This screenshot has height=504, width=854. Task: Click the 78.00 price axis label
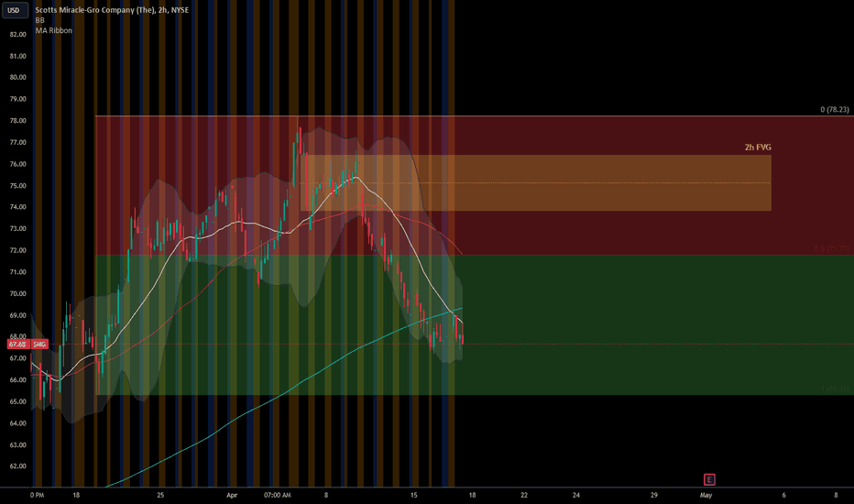(18, 121)
